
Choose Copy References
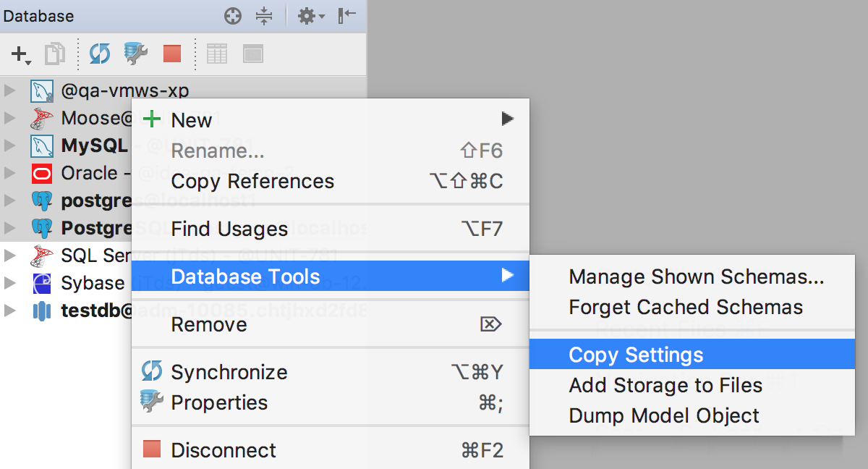point(330,181)
